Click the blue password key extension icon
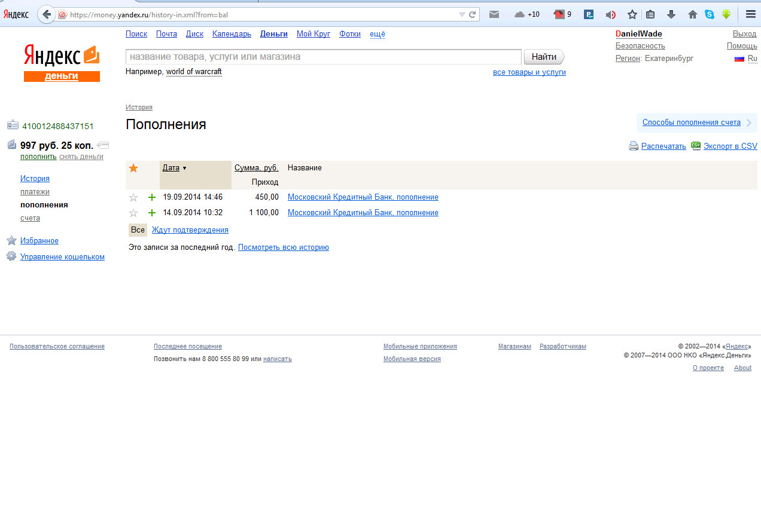 pyautogui.click(x=589, y=14)
